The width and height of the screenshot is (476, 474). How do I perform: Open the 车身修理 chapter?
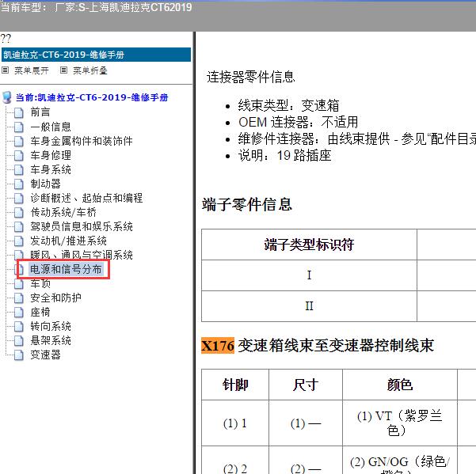point(51,155)
